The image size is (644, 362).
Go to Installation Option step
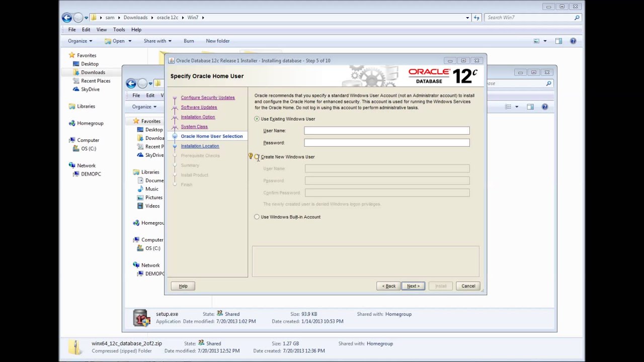pyautogui.click(x=198, y=117)
